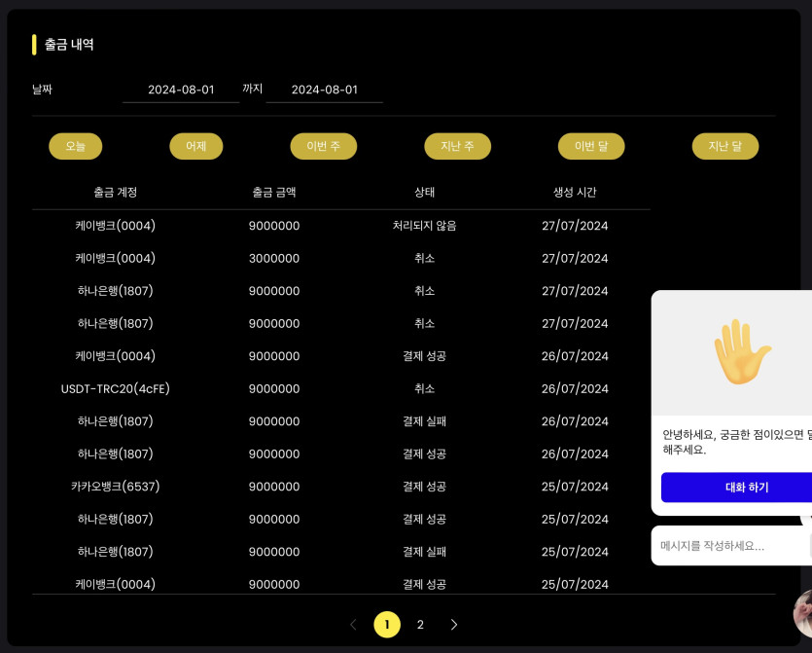Select the date in the 카카오뱅크(6537) row

[575, 487]
